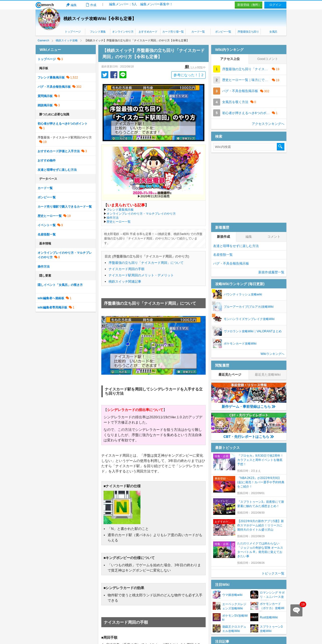Open ranking item バグ・不具合報告掲示板
This screenshot has width=322, height=644.
(x=240, y=91)
